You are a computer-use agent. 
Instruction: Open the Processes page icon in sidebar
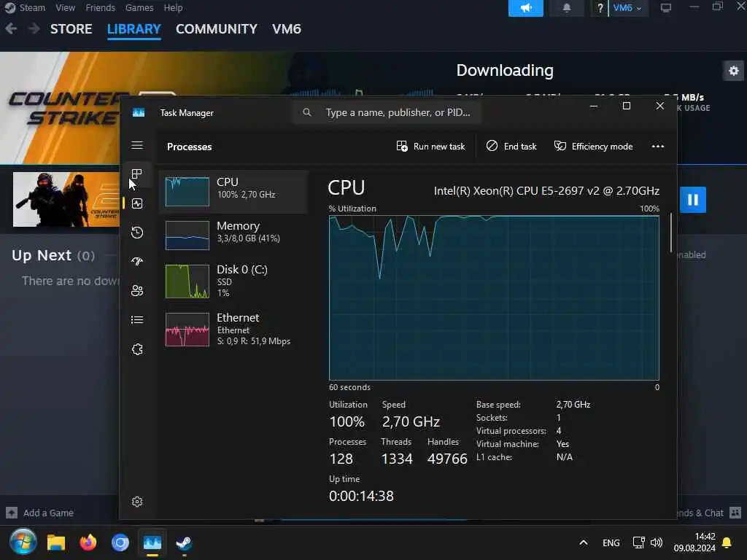136,174
